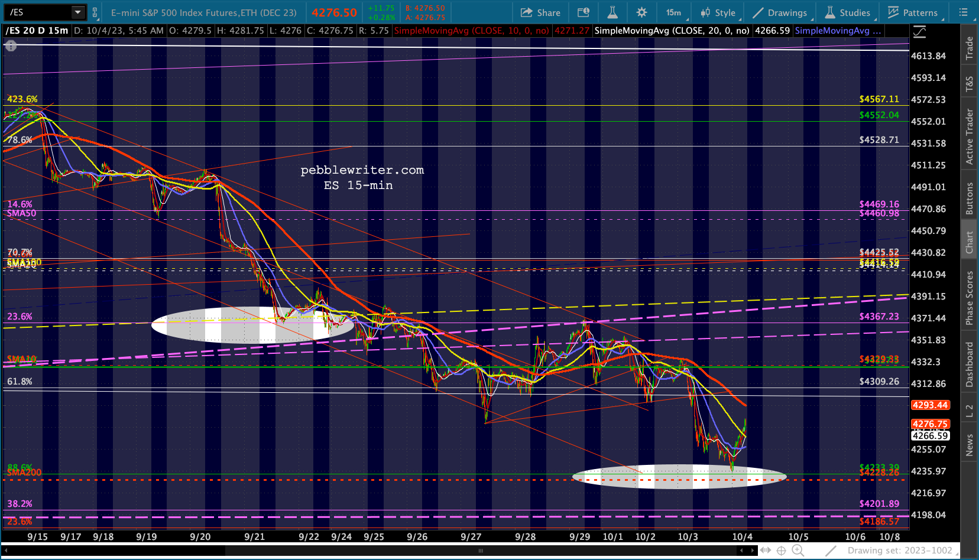Click the crosshair pan icon at bottom

[x=781, y=551]
